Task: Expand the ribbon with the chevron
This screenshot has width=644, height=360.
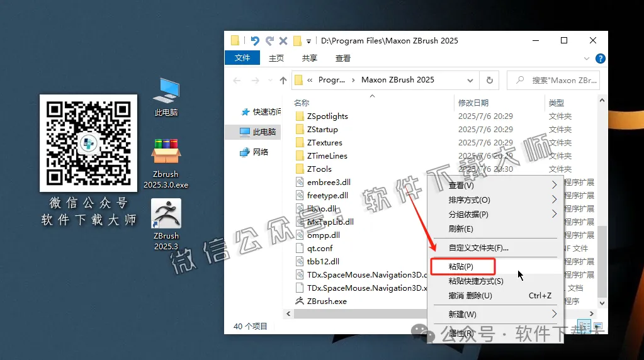Action: pos(587,59)
